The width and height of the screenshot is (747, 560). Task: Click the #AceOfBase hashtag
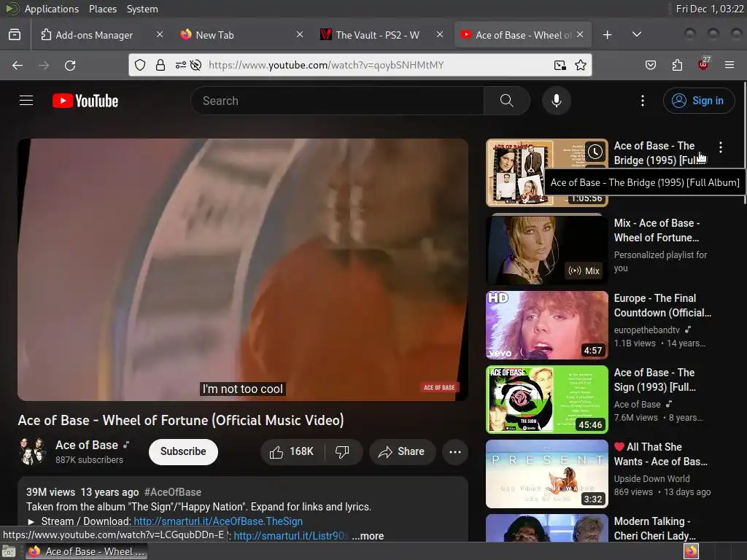click(173, 492)
